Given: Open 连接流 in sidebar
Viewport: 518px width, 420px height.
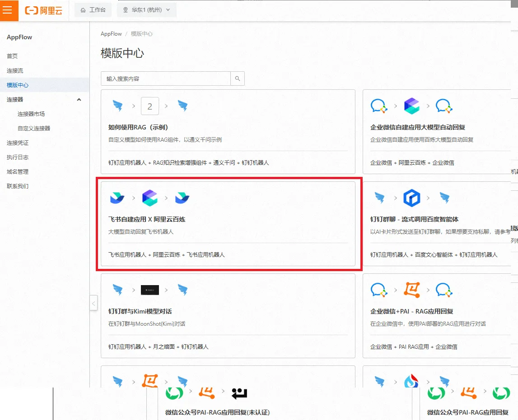Looking at the screenshot, I should click(x=15, y=71).
